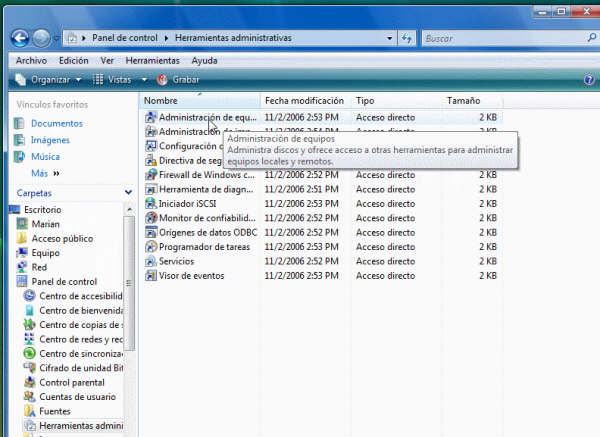Screen dimensions: 600x437
Task: Click the Control parental tree icon
Action: point(29,382)
